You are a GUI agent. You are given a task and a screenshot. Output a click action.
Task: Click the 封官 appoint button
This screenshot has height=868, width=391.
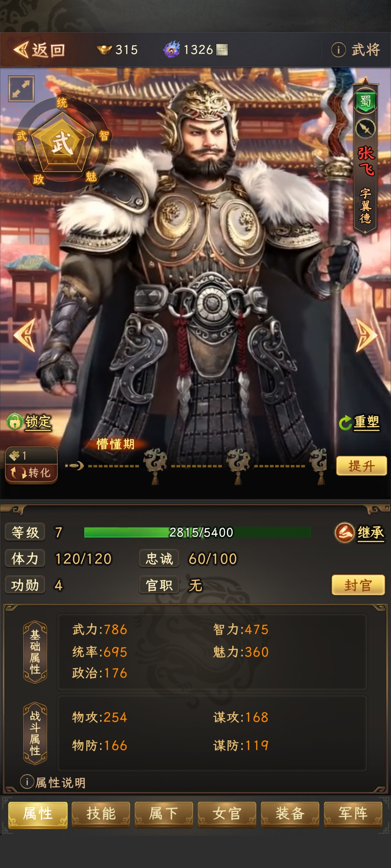(x=358, y=585)
